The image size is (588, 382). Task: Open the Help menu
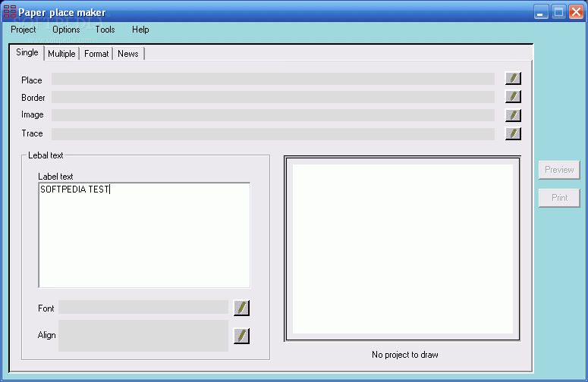pos(140,30)
